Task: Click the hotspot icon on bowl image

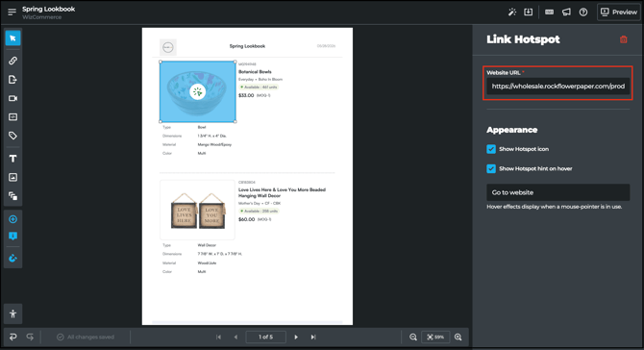Action: click(198, 92)
